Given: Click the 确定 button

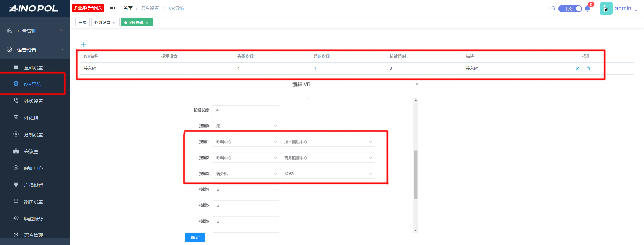Looking at the screenshot, I should click(x=195, y=237).
